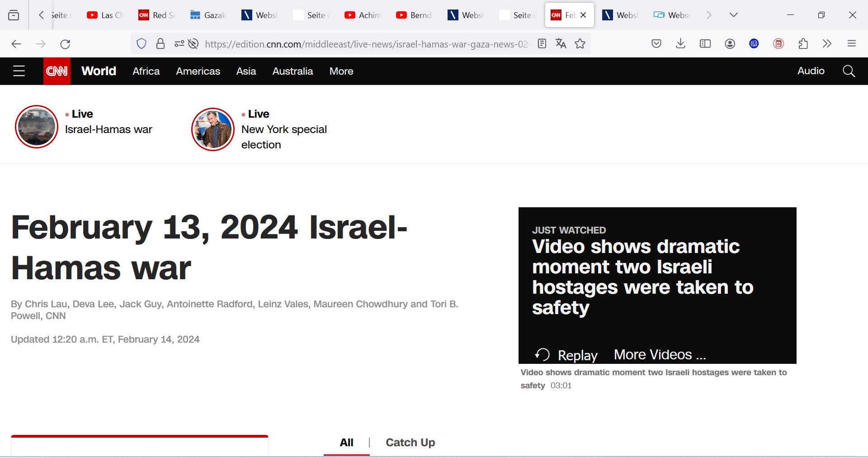Image resolution: width=868 pixels, height=458 pixels.
Task: Expand the list all tabs dropdown
Action: (734, 15)
